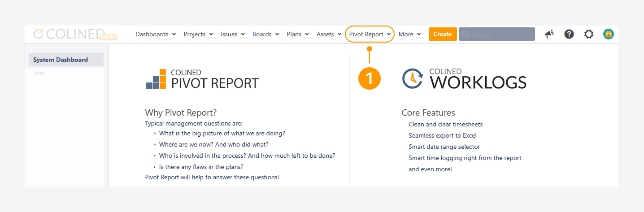Click 'Who is involved in the process?' bullet
The image size is (644, 212).
247,156
